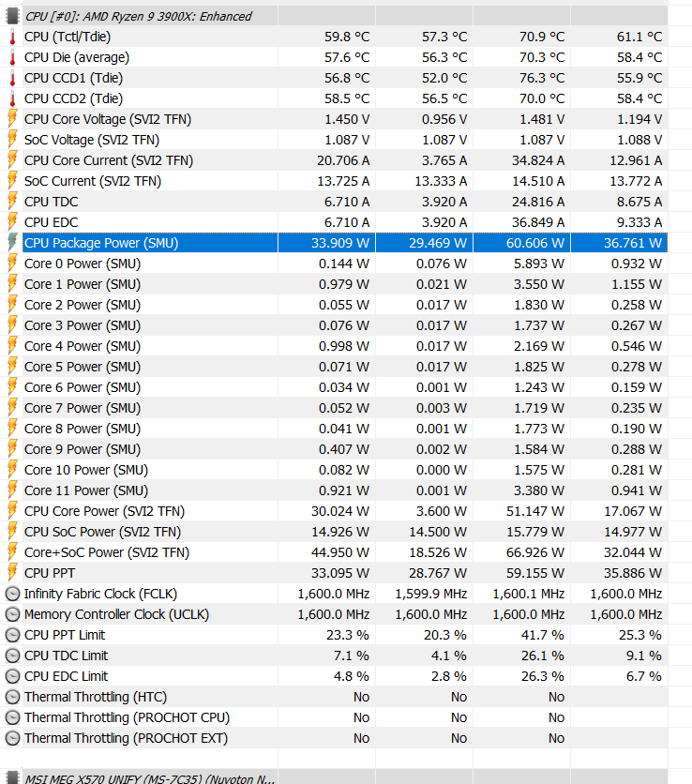
Task: Click the 13.333 A minimum SoC current value
Action: (441, 181)
